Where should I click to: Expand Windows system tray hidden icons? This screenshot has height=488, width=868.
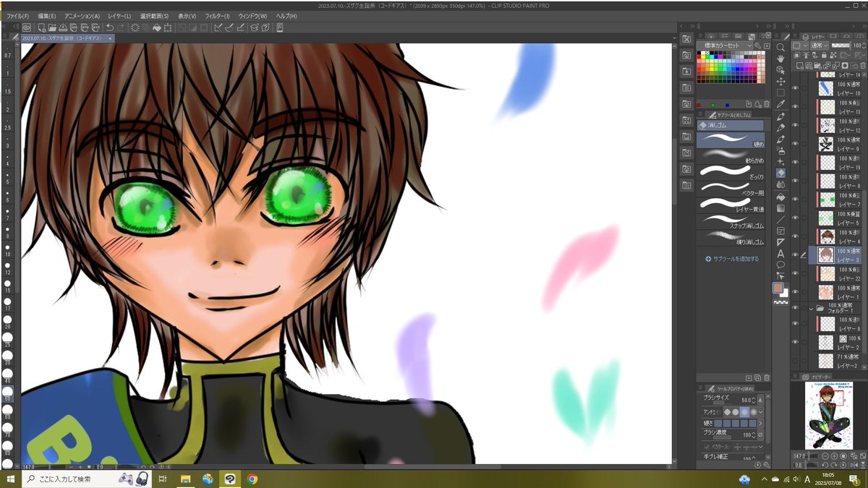(765, 479)
